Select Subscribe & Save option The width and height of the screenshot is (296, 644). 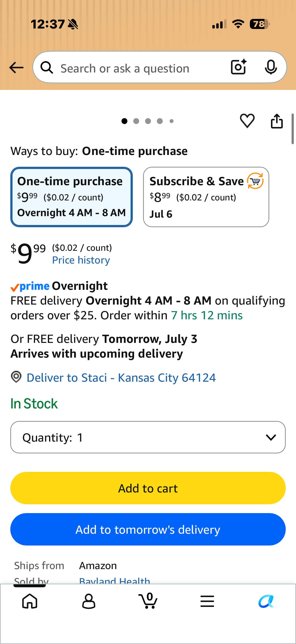click(x=206, y=197)
